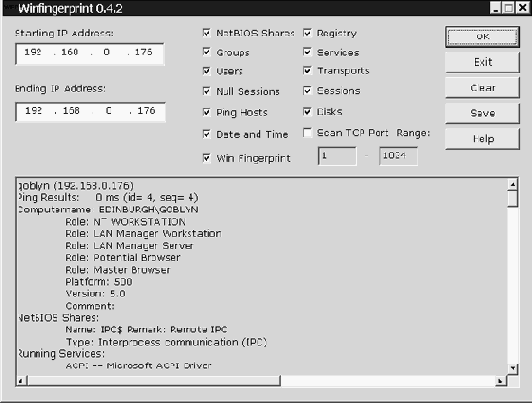Click the 'NetBIOS Shares:' heading in results
The width and height of the screenshot is (532, 403).
[x=58, y=318]
